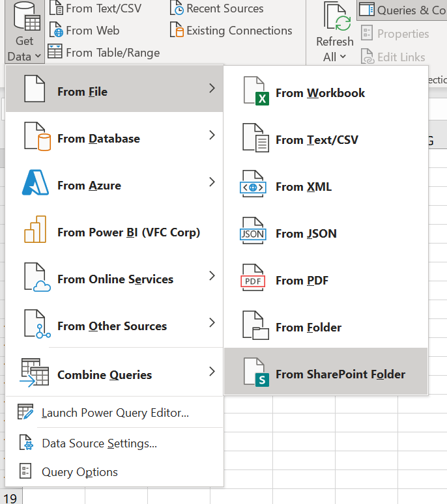Open the From Other Sources submenu
447x504 pixels.
click(x=115, y=324)
